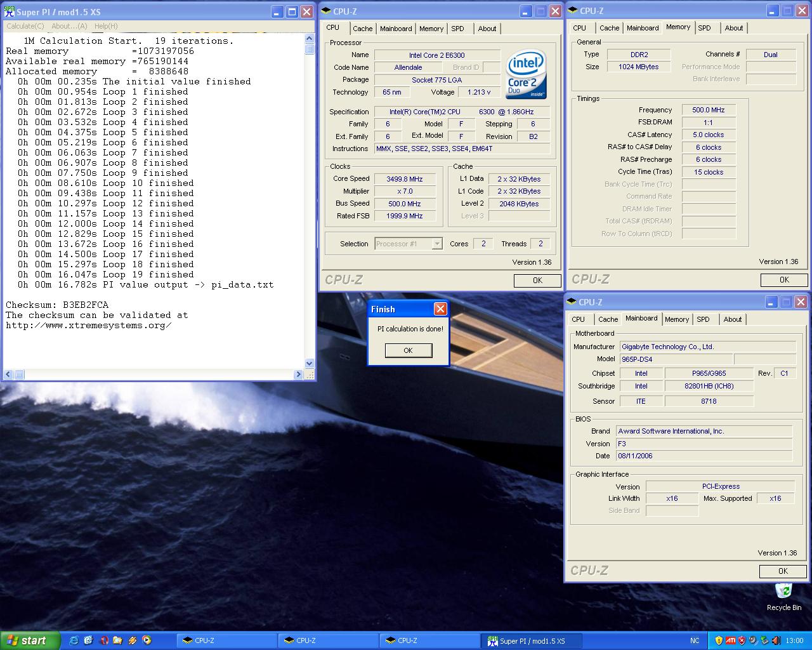The width and height of the screenshot is (812, 650).
Task: Click the Voltage value 1.213 v
Action: 480,92
